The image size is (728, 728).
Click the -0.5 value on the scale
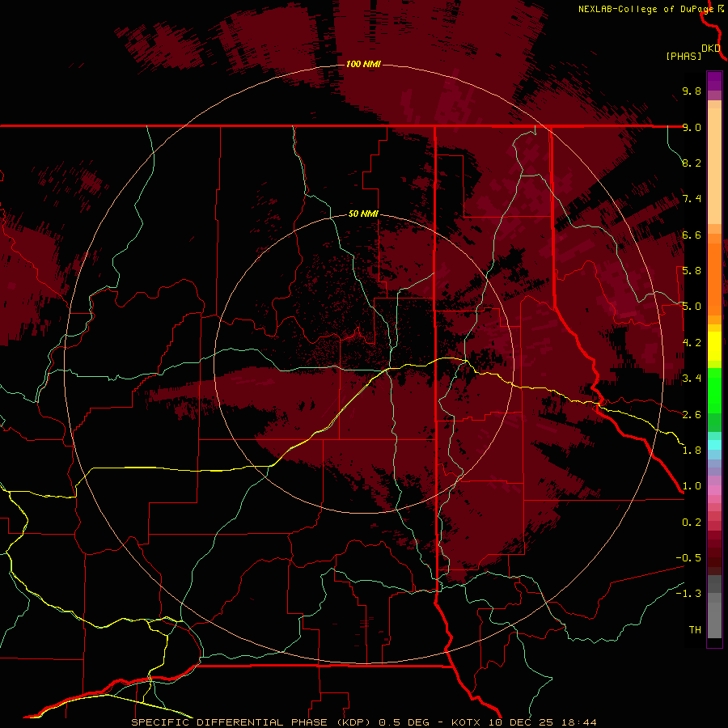coord(688,558)
